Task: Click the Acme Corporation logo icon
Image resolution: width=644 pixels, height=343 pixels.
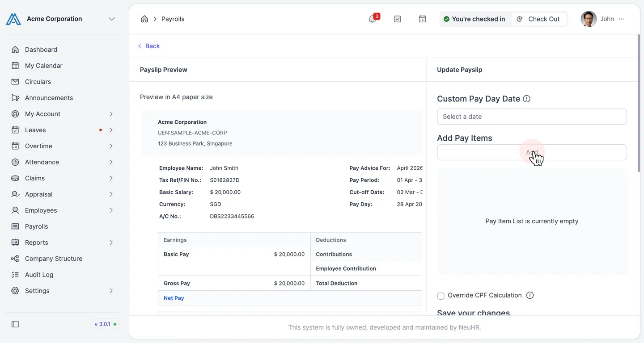Action: pos(13,19)
